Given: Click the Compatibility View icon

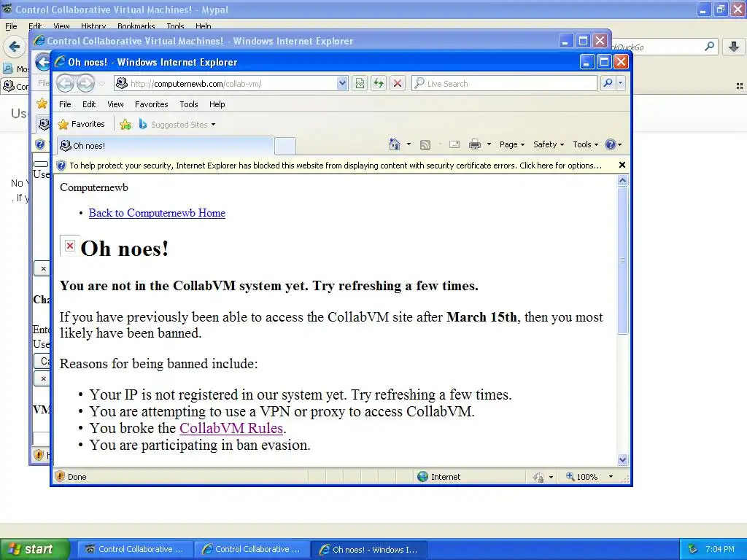Looking at the screenshot, I should (x=360, y=83).
